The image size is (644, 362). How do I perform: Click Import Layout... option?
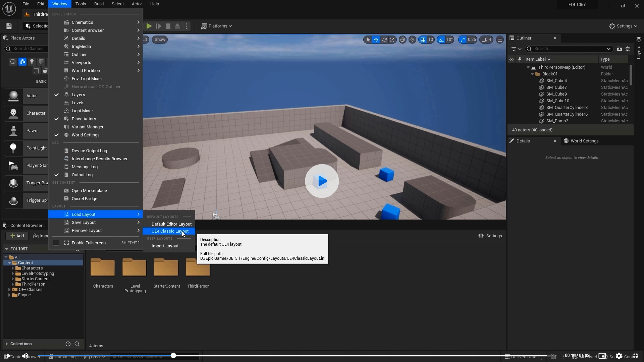tap(166, 246)
